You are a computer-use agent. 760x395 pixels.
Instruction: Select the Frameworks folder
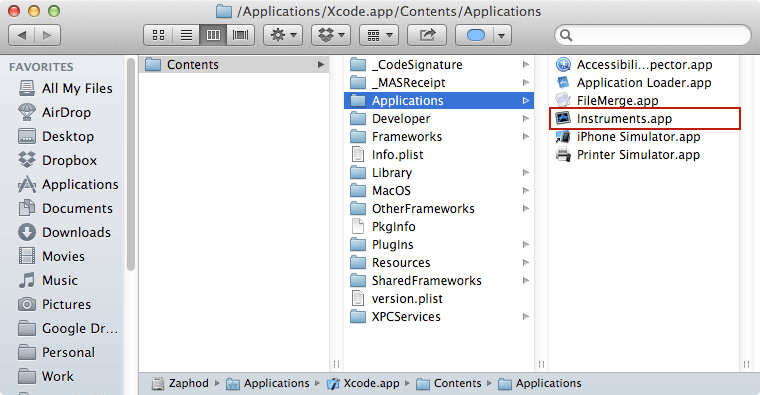pos(439,137)
